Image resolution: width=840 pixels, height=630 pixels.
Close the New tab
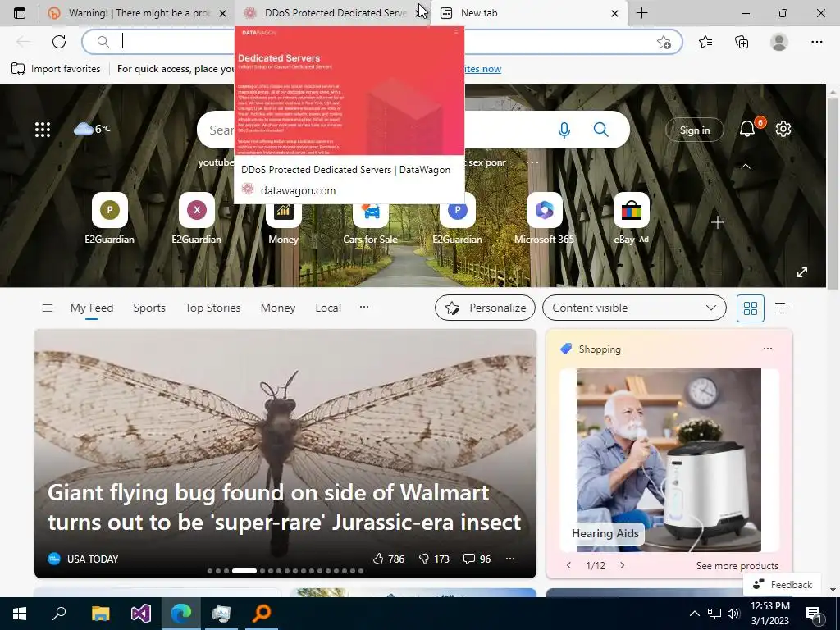coord(615,13)
